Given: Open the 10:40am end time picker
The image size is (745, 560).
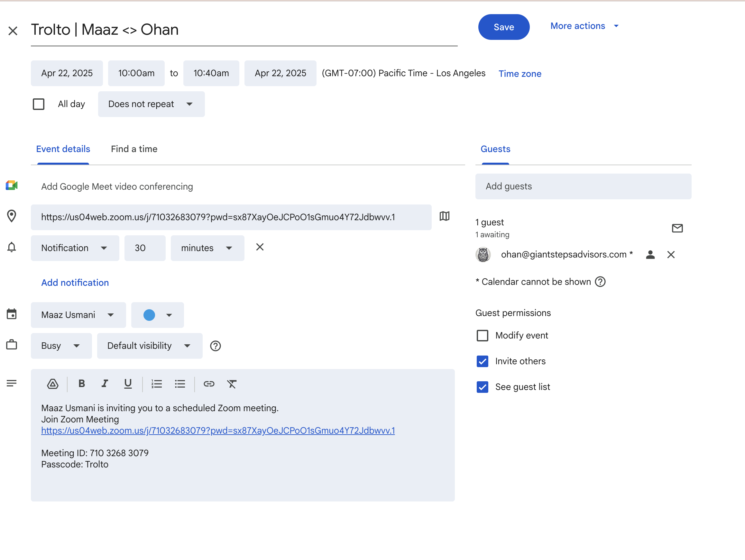Looking at the screenshot, I should click(211, 73).
